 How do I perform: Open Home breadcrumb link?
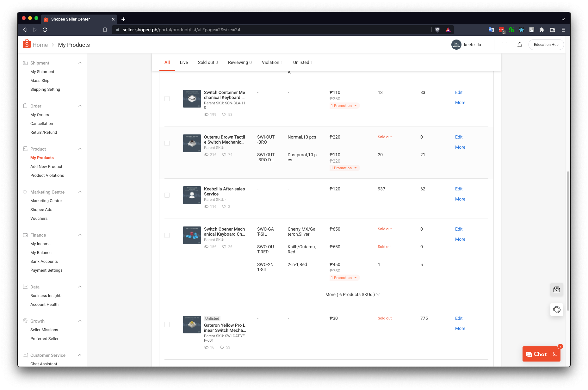[x=40, y=45]
